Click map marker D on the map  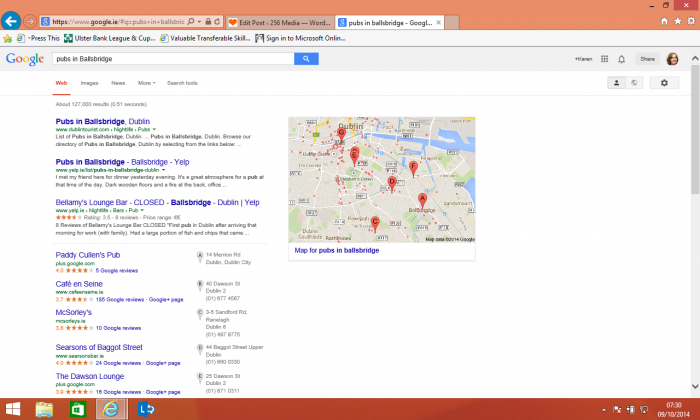tap(392, 183)
